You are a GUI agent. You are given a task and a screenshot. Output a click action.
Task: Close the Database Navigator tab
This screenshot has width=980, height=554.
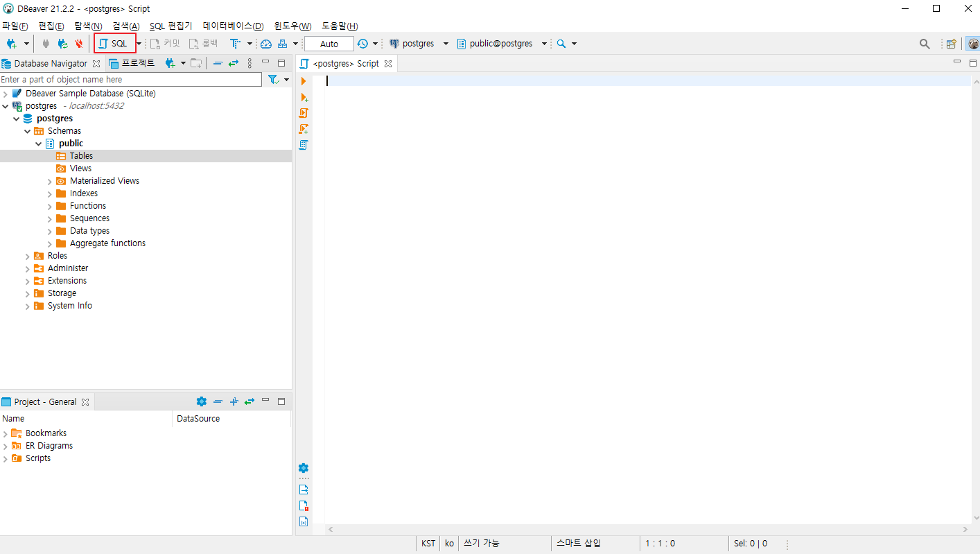[x=96, y=63]
